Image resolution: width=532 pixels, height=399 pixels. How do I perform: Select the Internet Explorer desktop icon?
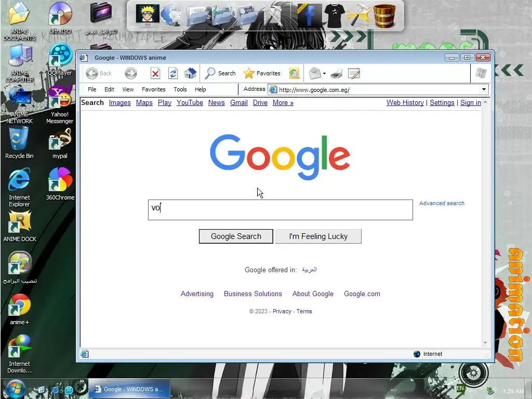pyautogui.click(x=19, y=188)
